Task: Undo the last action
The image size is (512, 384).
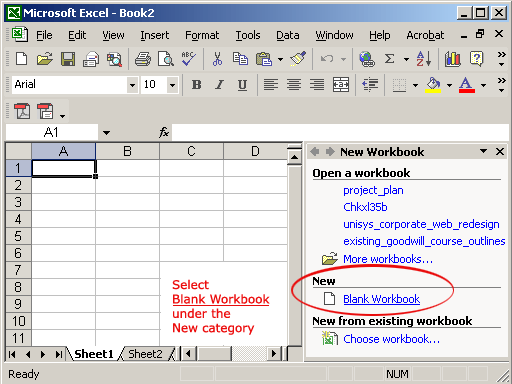Action: pyautogui.click(x=327, y=59)
